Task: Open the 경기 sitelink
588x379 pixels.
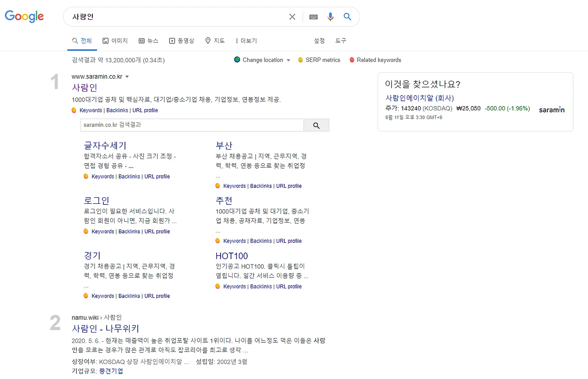Action: [92, 256]
